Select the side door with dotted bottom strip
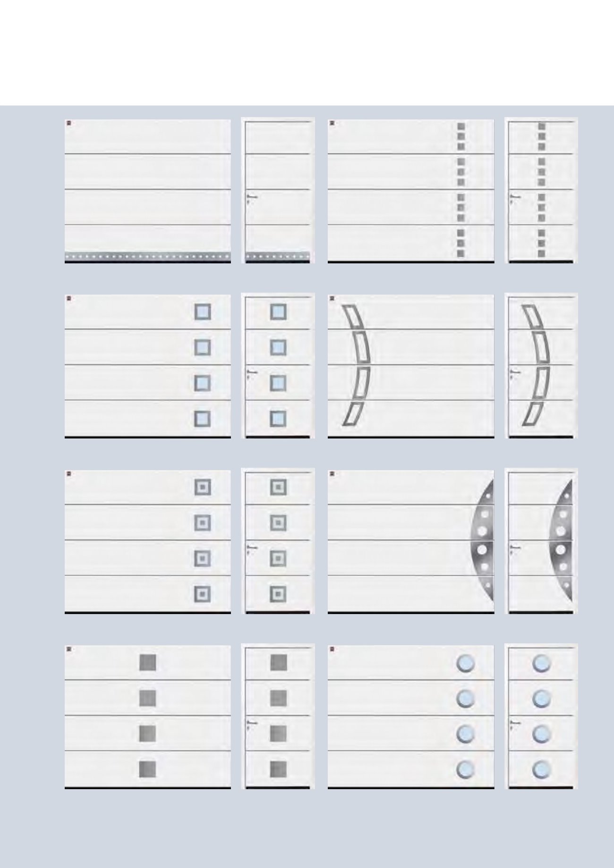614x868 pixels. 278,191
